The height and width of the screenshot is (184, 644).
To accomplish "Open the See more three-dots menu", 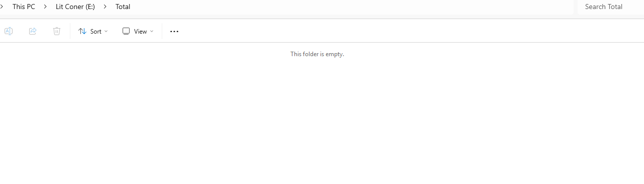I will [174, 31].
